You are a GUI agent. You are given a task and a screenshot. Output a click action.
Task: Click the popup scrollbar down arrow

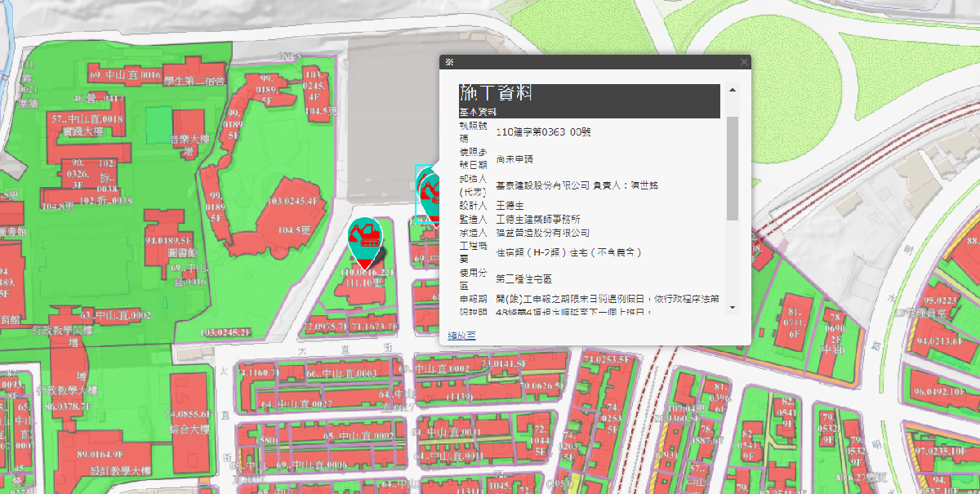(x=733, y=308)
